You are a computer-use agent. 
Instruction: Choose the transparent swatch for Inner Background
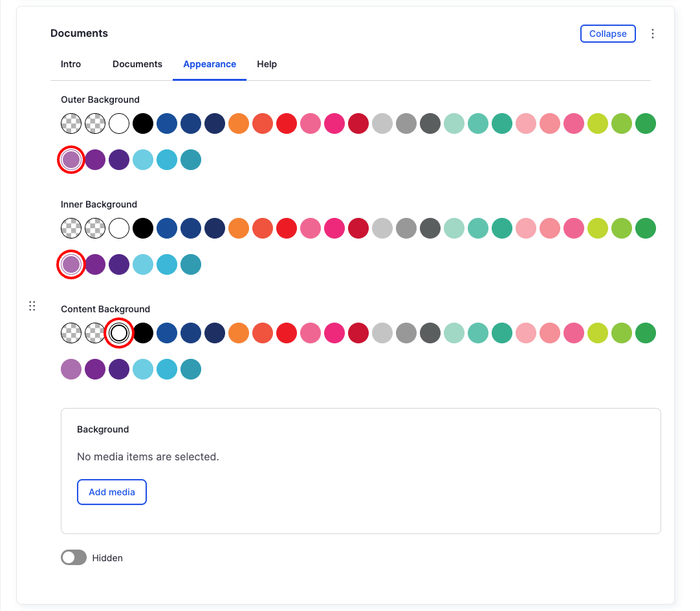point(71,228)
